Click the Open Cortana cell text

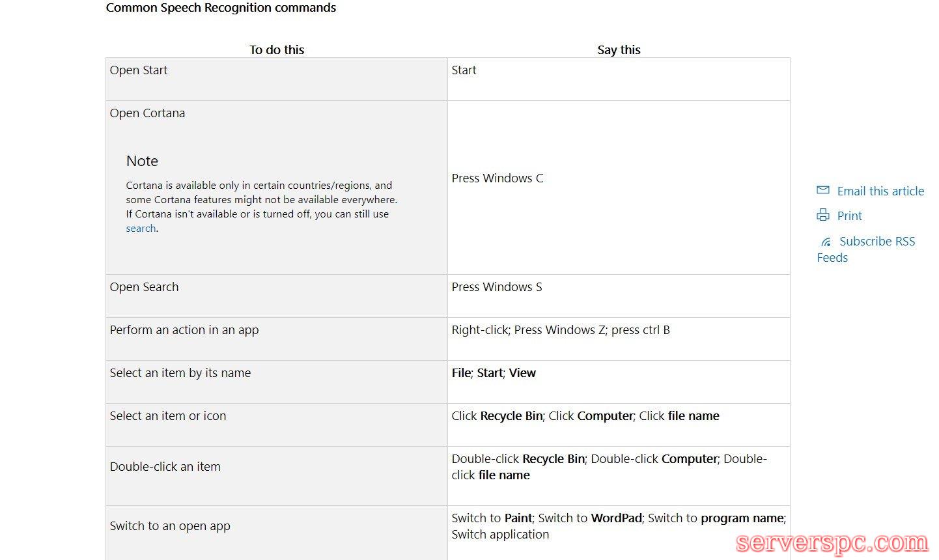tap(147, 113)
